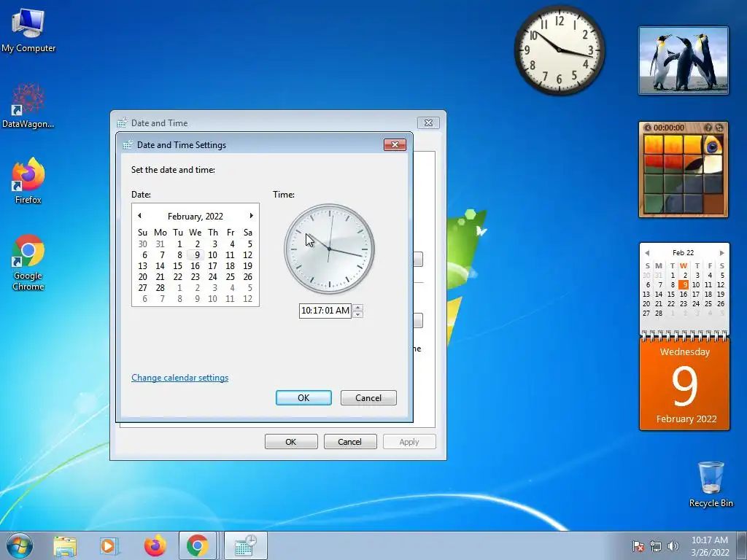This screenshot has height=560, width=747.
Task: Launch Firefox from desktop shortcut
Action: pyautogui.click(x=28, y=181)
